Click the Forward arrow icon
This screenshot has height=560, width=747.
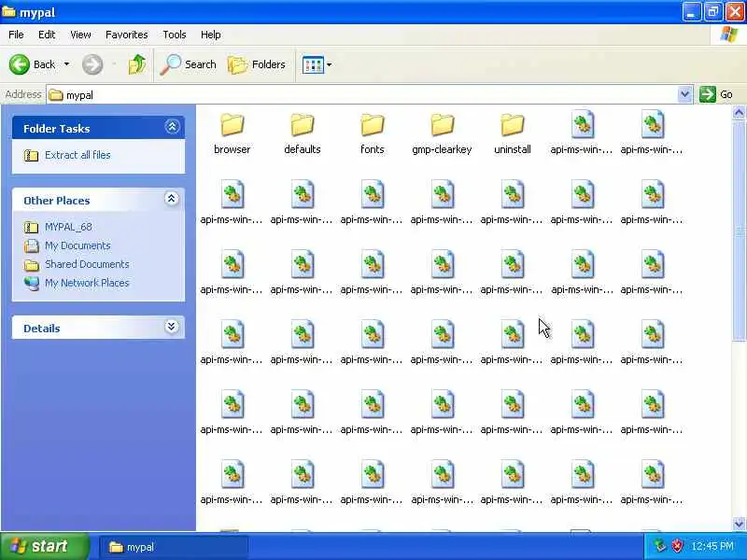(x=92, y=64)
